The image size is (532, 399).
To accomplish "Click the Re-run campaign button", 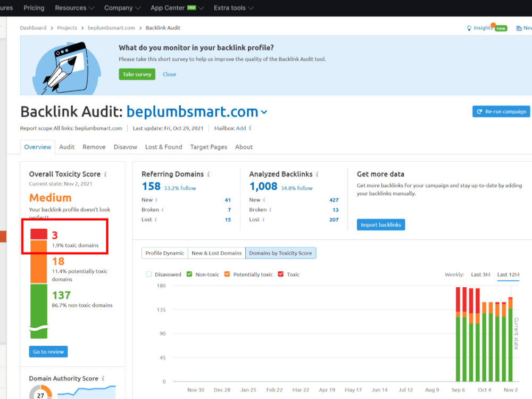I will [x=501, y=112].
